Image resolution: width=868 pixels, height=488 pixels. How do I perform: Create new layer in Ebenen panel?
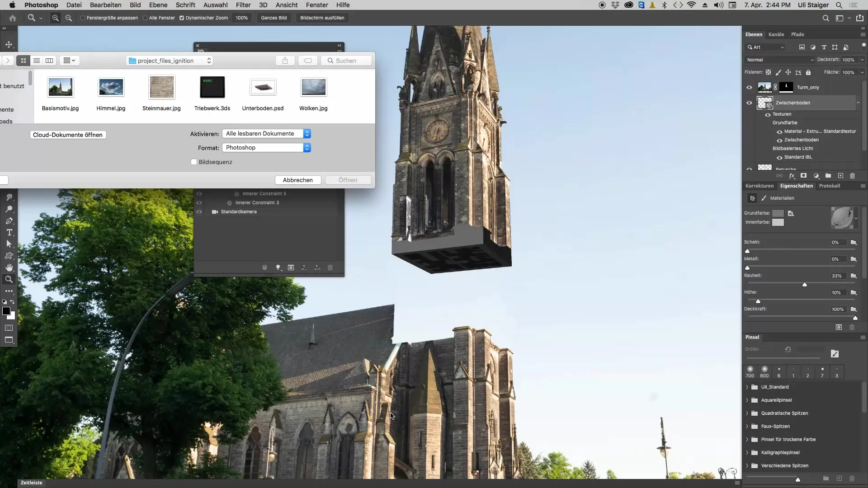[x=840, y=176]
